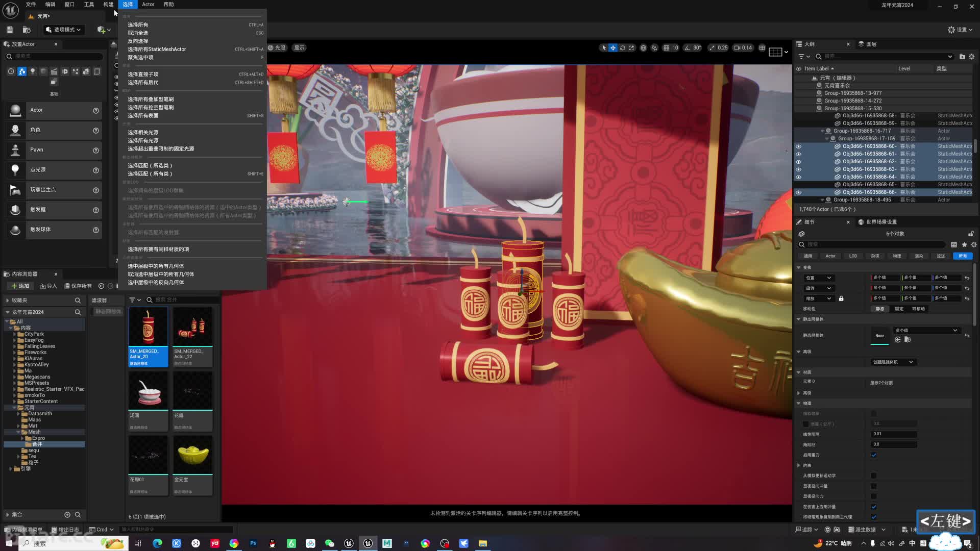Click use selected asset arrow icon

point(898,340)
